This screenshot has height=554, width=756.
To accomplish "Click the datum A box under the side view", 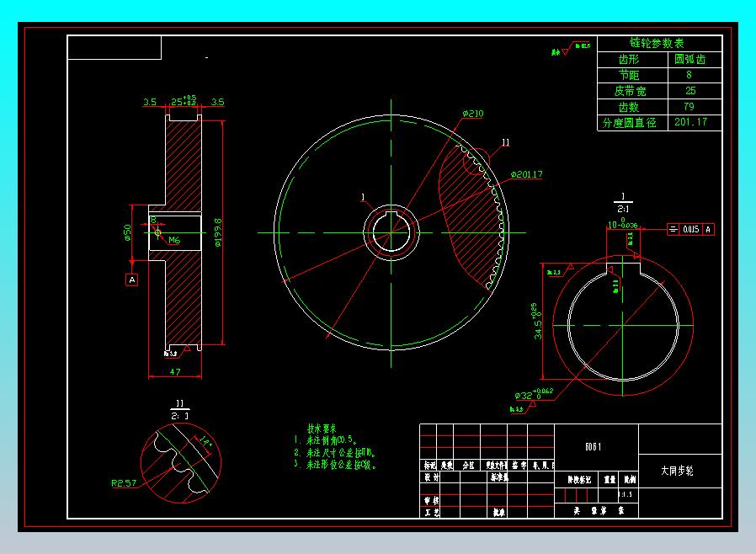I will click(131, 280).
